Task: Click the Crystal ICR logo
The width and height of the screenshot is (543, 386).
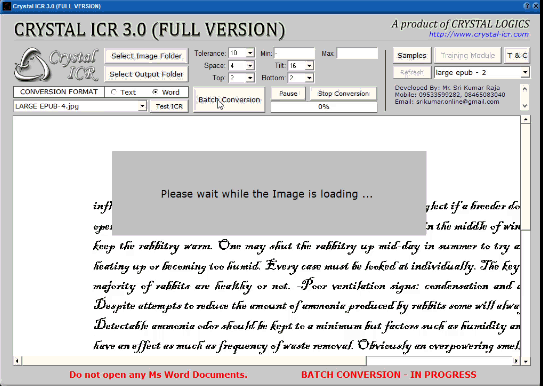Action: 57,65
